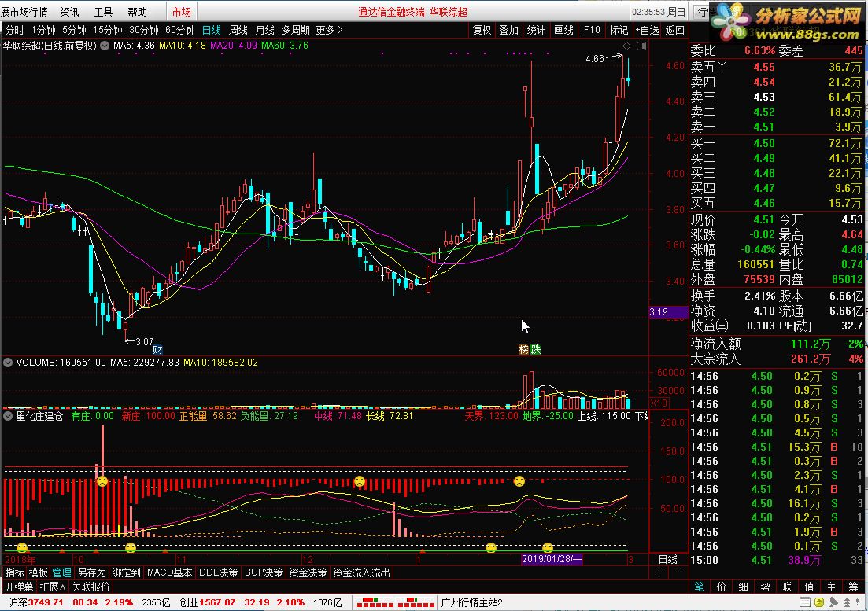The image size is (868, 611).
Task: Apply the MACD基本 template
Action: [x=169, y=572]
